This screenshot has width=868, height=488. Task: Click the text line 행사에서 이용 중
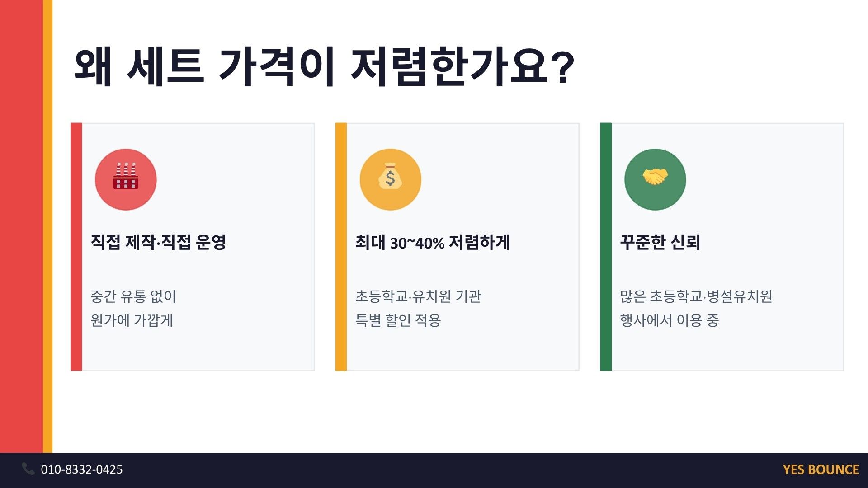[669, 320]
